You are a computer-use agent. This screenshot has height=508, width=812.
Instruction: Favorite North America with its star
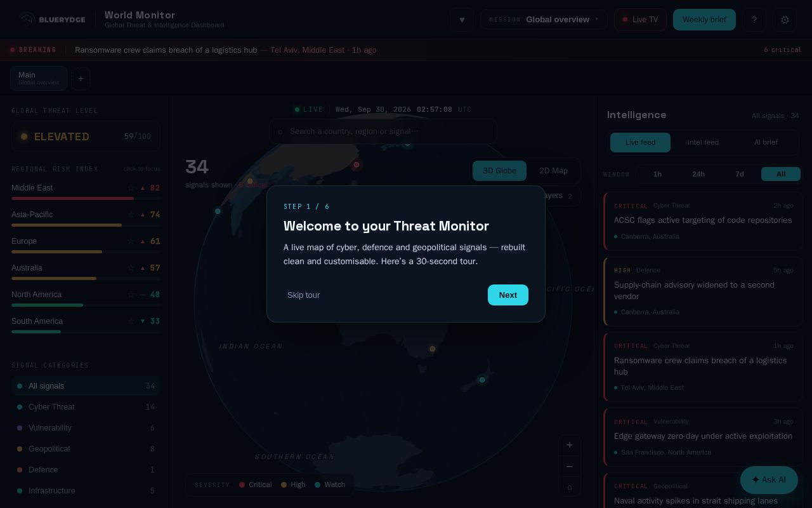click(x=131, y=295)
